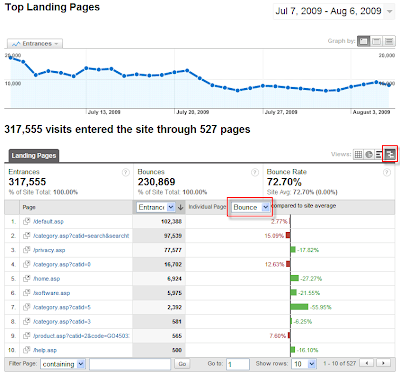Open help icon for Bounces
This screenshot has height=375, width=400.
(255, 172)
